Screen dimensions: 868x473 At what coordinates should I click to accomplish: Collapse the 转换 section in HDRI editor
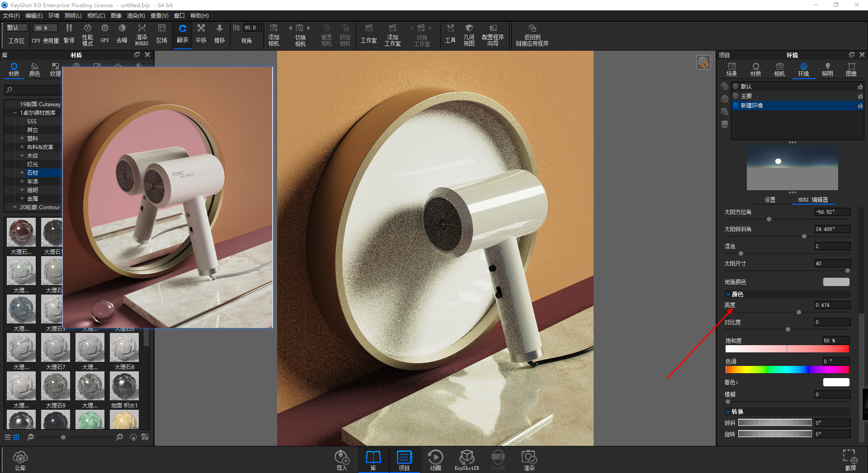coord(728,412)
